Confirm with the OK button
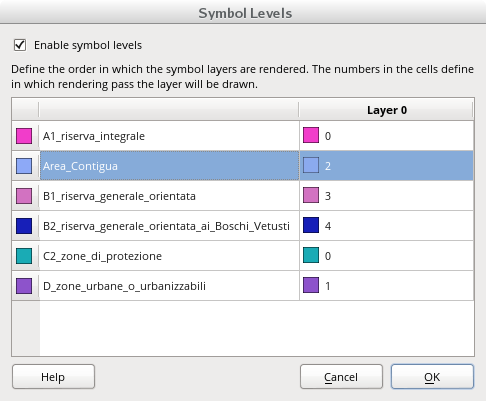This screenshot has width=486, height=401. (432, 377)
